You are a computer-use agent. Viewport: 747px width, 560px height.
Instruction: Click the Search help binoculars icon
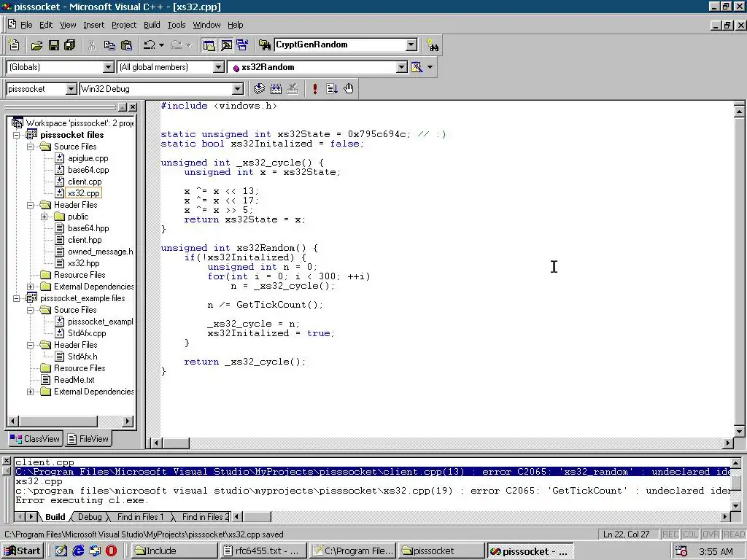click(x=433, y=45)
